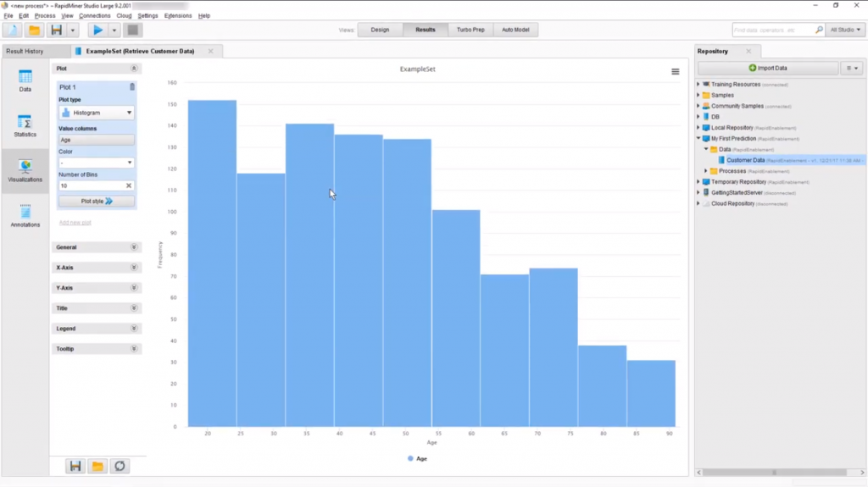868x487 pixels.
Task: Expand the GettingStartedServer node
Action: [x=698, y=192]
